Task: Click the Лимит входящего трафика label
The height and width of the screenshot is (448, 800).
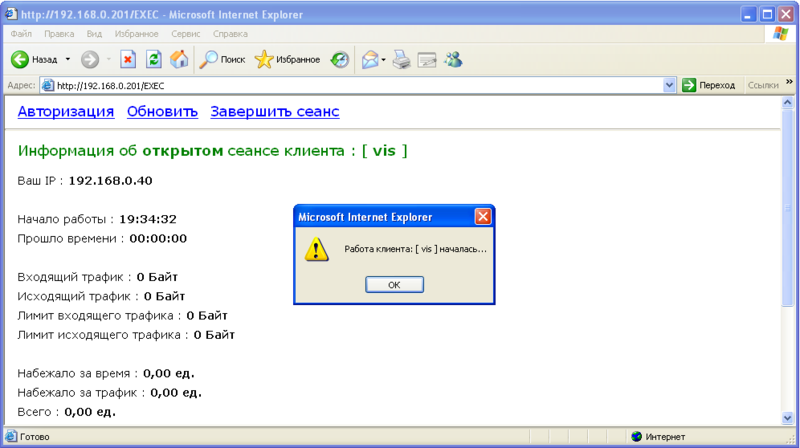Action: (x=95, y=316)
